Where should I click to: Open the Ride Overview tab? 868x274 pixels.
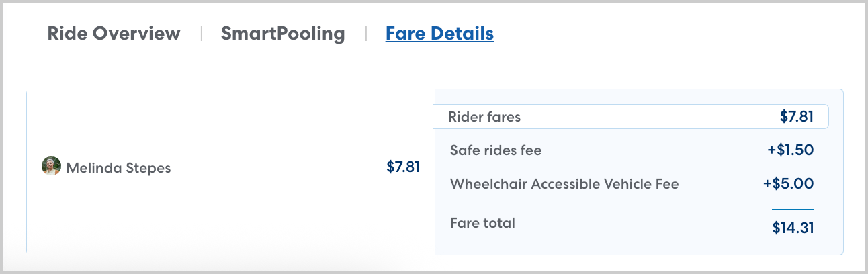[114, 34]
